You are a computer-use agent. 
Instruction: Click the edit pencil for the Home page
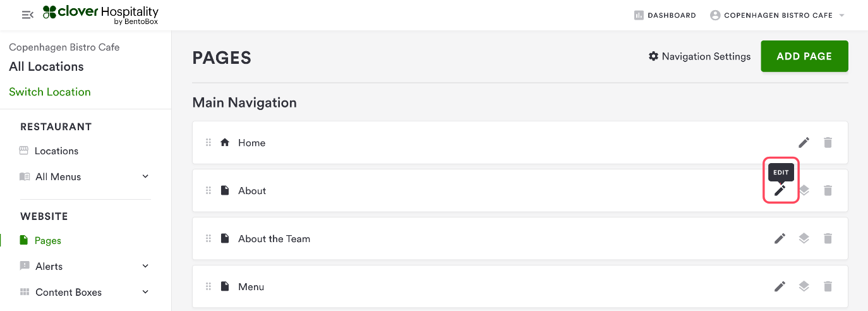coord(804,143)
